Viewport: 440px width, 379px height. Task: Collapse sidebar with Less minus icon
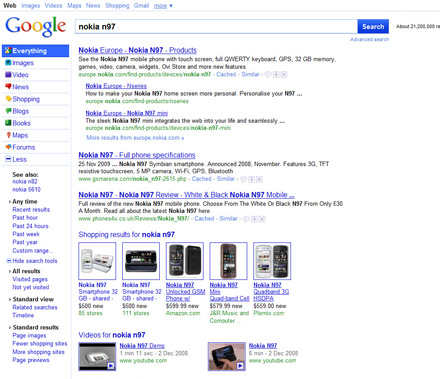tap(8, 159)
